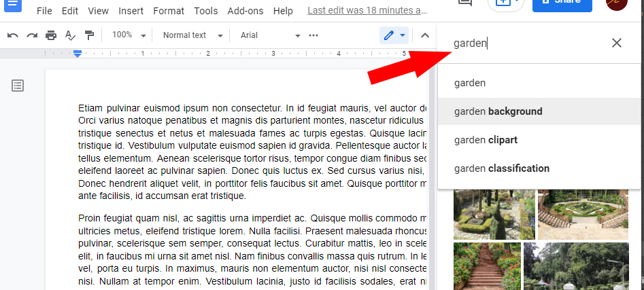Open the account profile avatar

coord(617,4)
